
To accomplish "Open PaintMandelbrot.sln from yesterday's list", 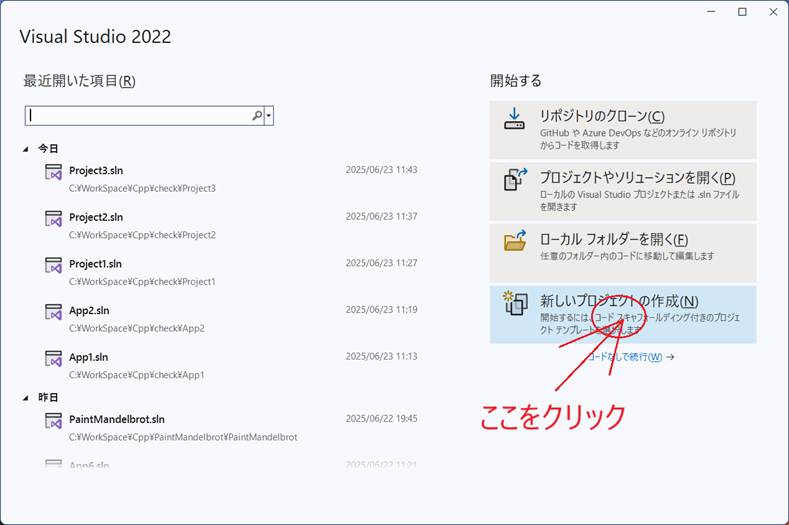I will pos(231,428).
